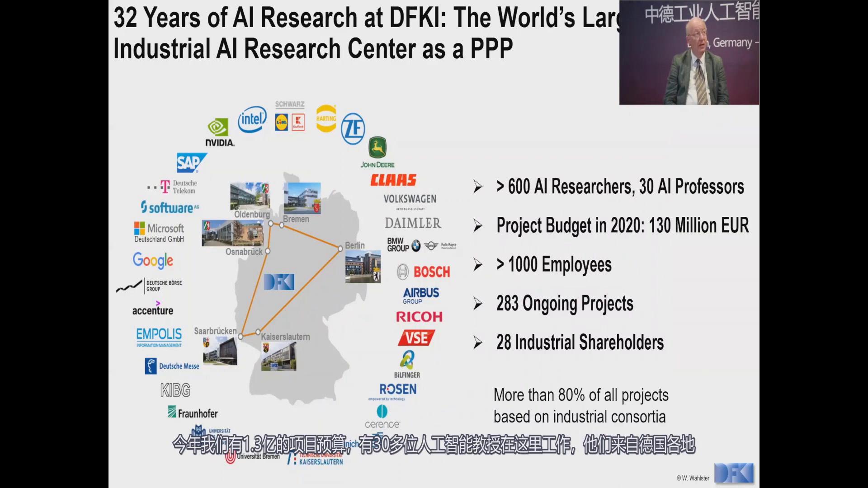The image size is (868, 488).
Task: Click the DFKI logo on the map
Action: [279, 282]
